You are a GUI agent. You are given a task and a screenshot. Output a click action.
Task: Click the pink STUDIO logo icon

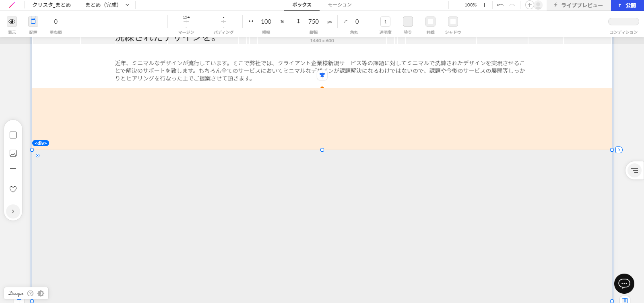(x=12, y=5)
